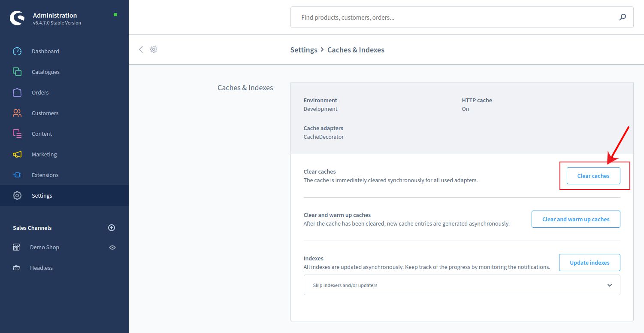Open the Settings gear in the breadcrumb bar
The width and height of the screenshot is (644, 333).
[154, 49]
